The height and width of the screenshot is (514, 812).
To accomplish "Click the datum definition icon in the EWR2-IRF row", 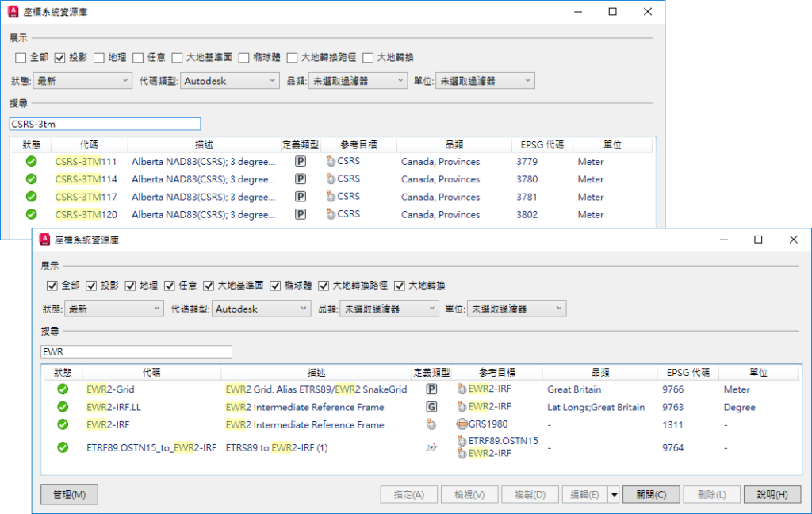I will click(x=431, y=424).
